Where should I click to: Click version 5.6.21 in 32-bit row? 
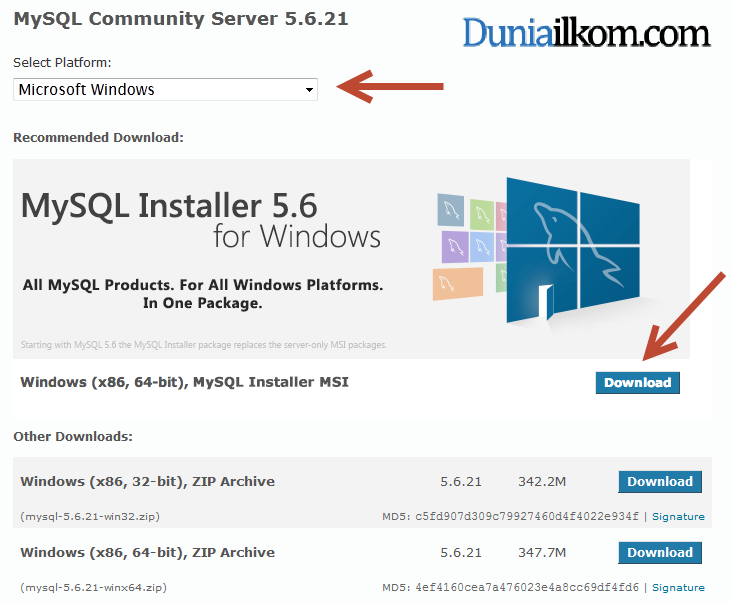461,482
